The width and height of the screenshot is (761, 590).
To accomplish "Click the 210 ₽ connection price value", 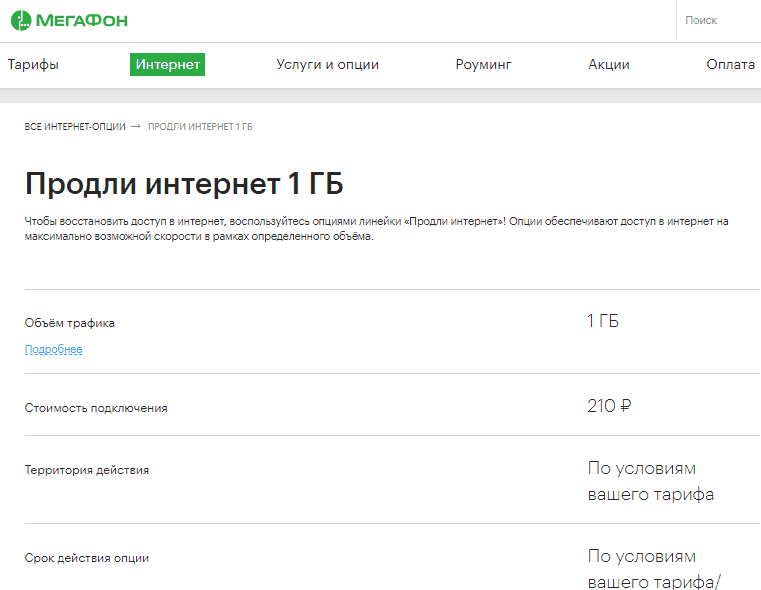I will (x=609, y=406).
